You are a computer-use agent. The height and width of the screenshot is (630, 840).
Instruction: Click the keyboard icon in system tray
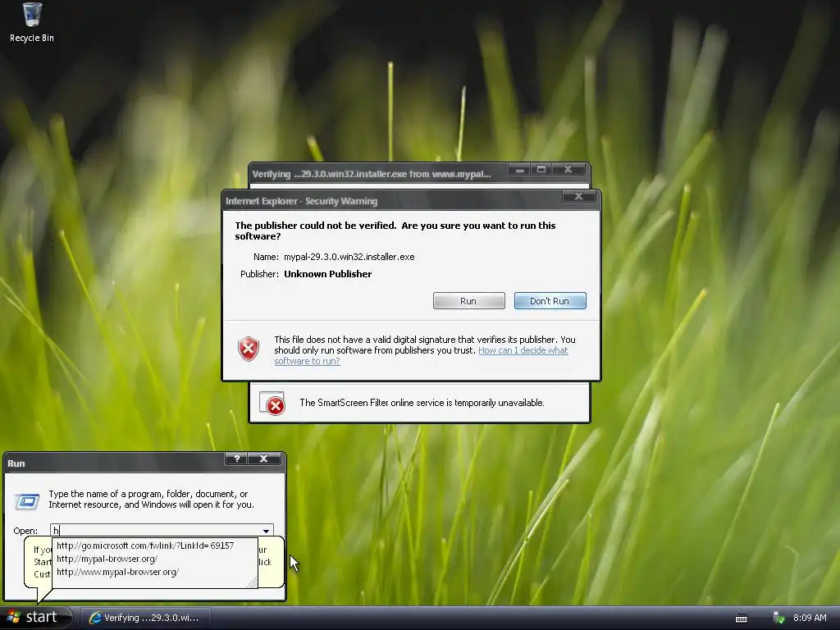point(742,619)
